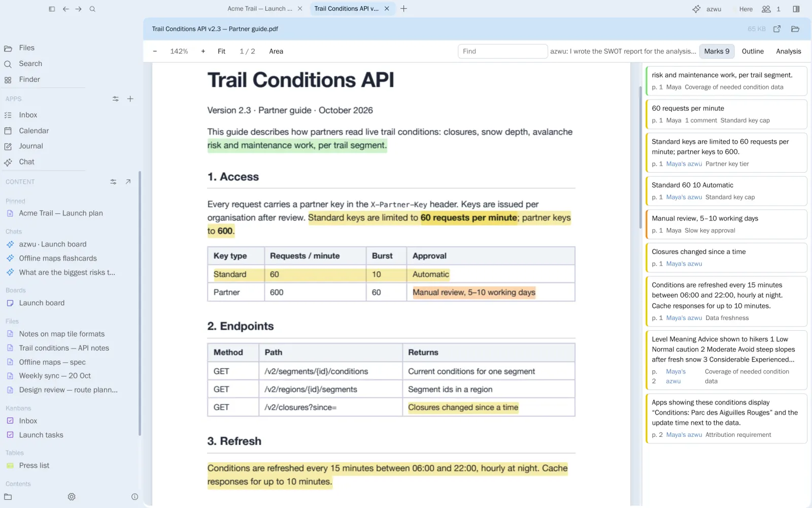Open the pinned Acme Trail — Launch plan
This screenshot has height=508, width=812.
61,213
